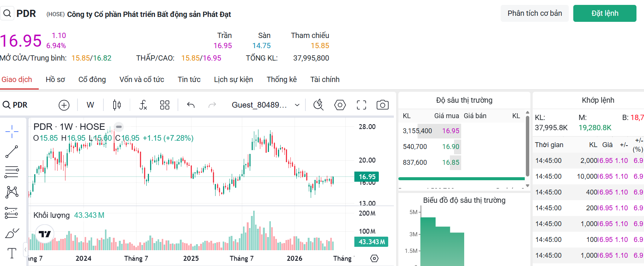This screenshot has width=644, height=266.
Task: Click the 16.95 bid price row
Action: 462,131
